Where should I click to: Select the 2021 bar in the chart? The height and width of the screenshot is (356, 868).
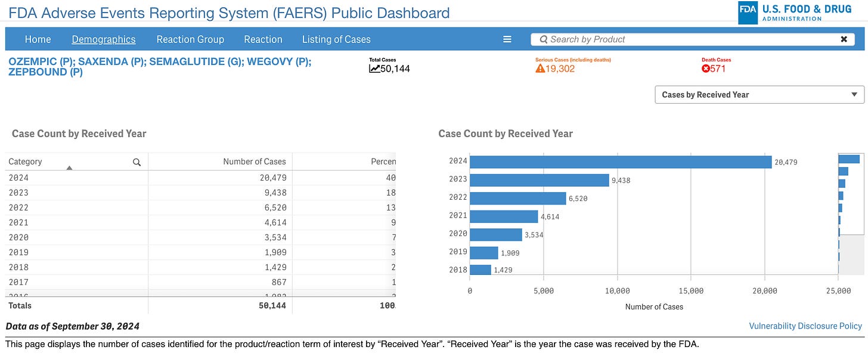pyautogui.click(x=504, y=216)
